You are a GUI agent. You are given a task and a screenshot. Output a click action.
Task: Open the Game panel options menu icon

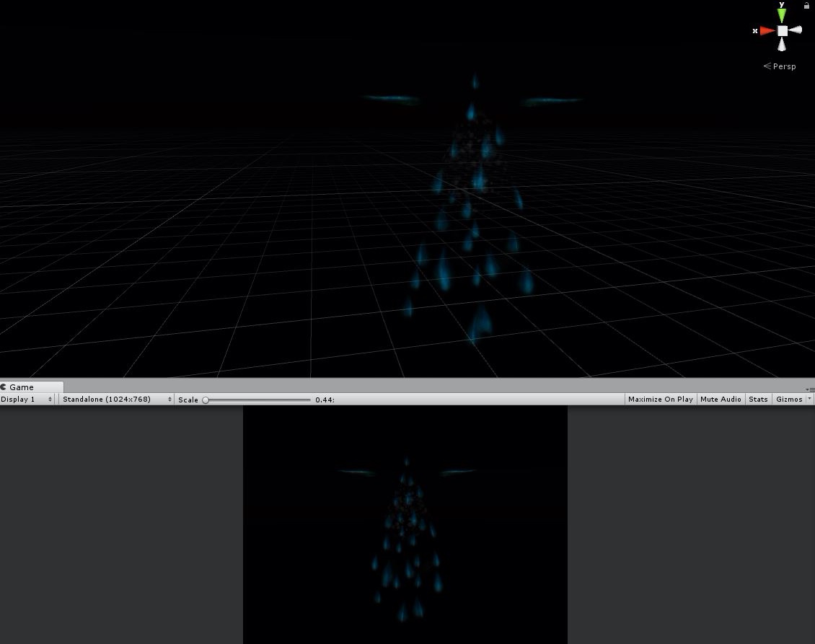point(810,389)
